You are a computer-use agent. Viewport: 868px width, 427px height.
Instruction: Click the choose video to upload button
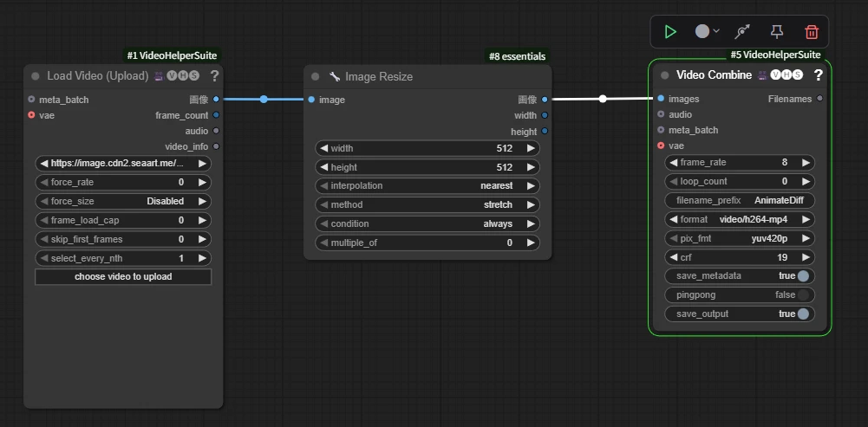click(123, 277)
